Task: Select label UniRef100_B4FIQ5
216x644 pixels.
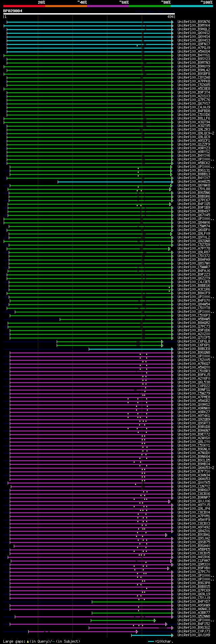Action: [x=194, y=204]
